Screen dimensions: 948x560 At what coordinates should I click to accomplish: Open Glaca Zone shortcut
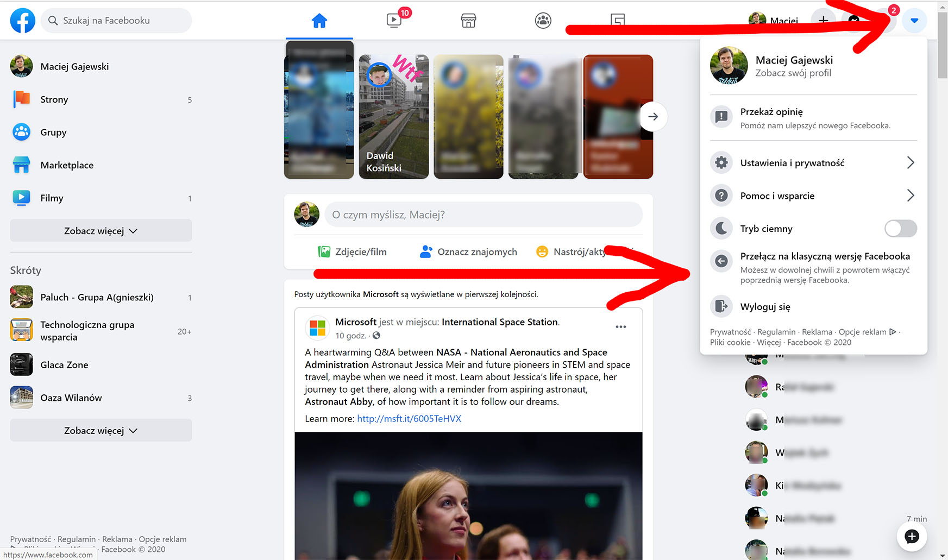pyautogui.click(x=101, y=365)
